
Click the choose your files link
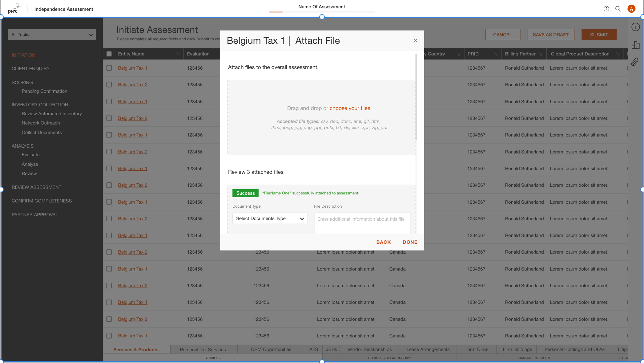350,108
